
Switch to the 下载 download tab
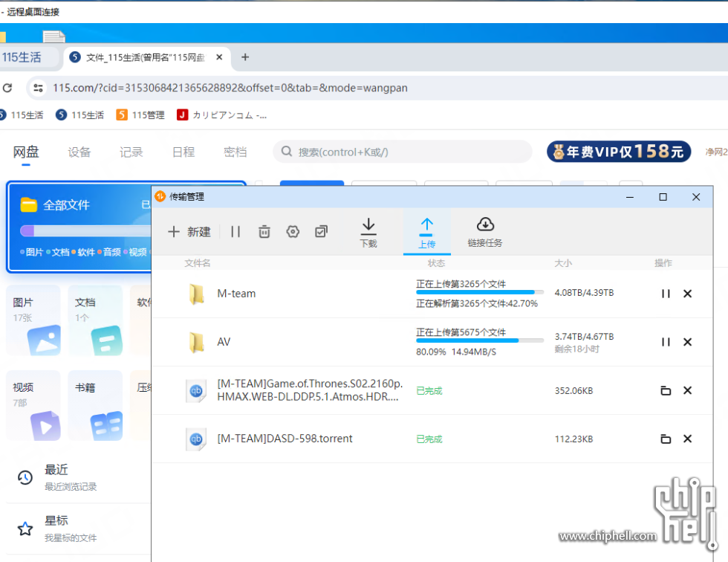[x=368, y=233]
